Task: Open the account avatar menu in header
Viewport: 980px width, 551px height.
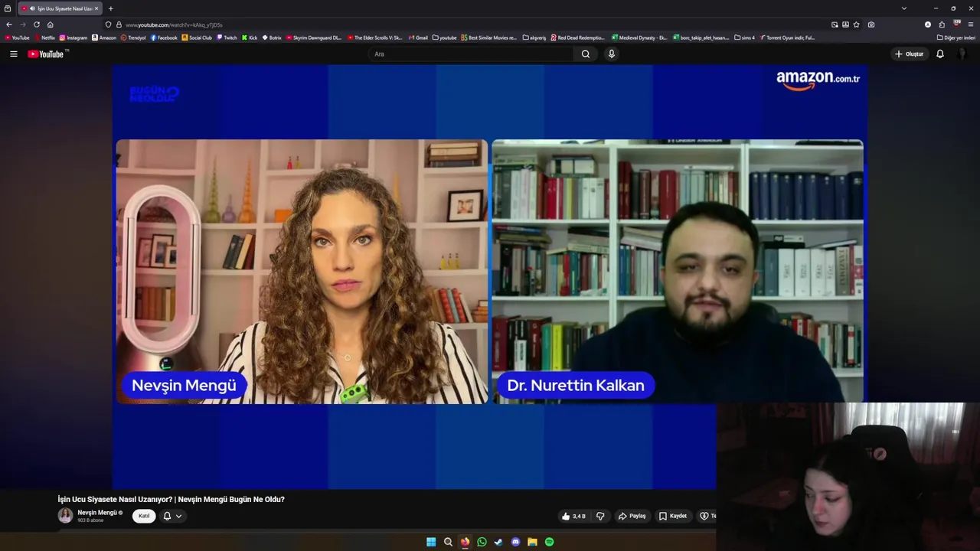Action: [962, 54]
